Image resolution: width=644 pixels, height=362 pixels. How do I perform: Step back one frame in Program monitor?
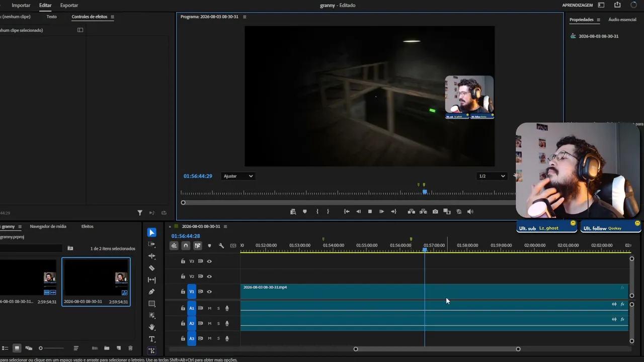tap(358, 212)
